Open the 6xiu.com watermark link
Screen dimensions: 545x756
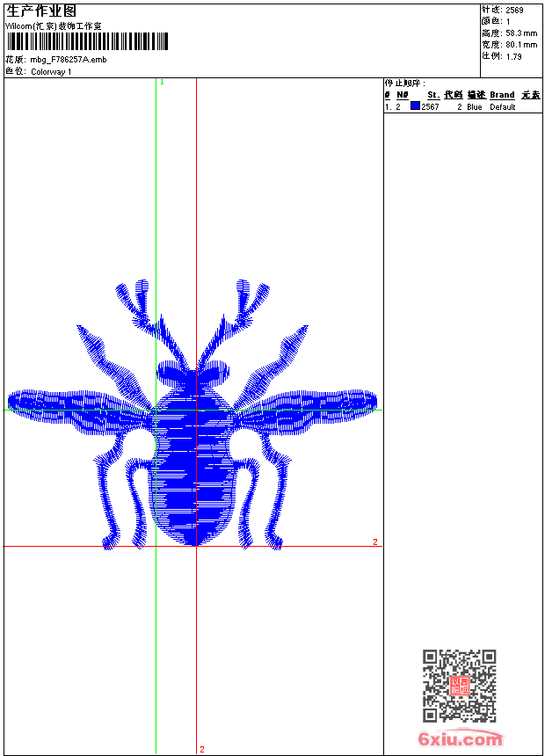tap(461, 738)
